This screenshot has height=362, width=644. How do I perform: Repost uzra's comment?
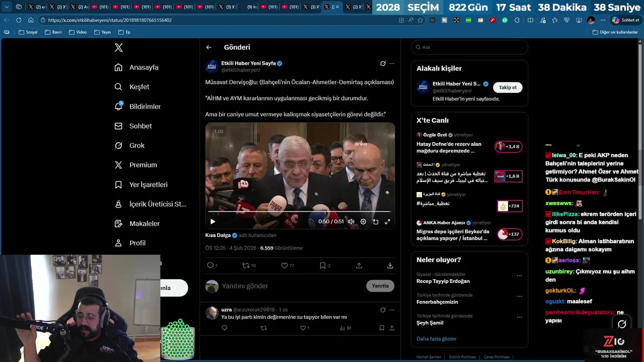click(x=264, y=328)
